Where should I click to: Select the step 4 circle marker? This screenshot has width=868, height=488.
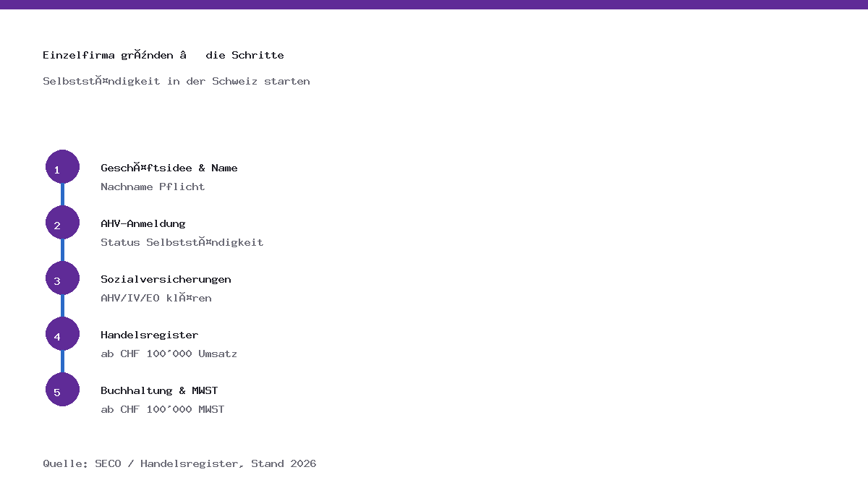click(x=62, y=334)
